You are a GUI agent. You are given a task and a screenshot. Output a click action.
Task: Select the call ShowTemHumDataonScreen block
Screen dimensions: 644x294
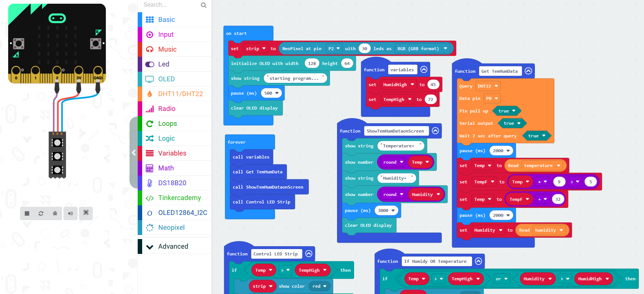click(x=268, y=187)
